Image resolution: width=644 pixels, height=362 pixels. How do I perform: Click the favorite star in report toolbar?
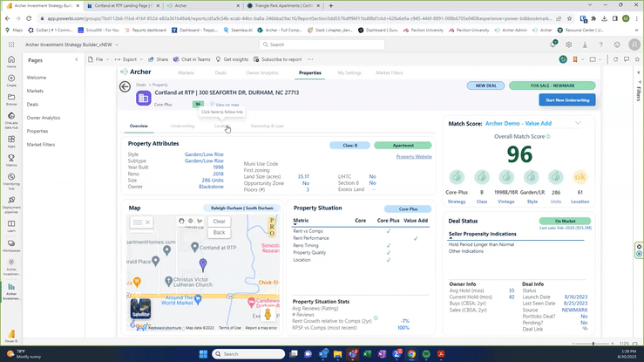tap(637, 59)
